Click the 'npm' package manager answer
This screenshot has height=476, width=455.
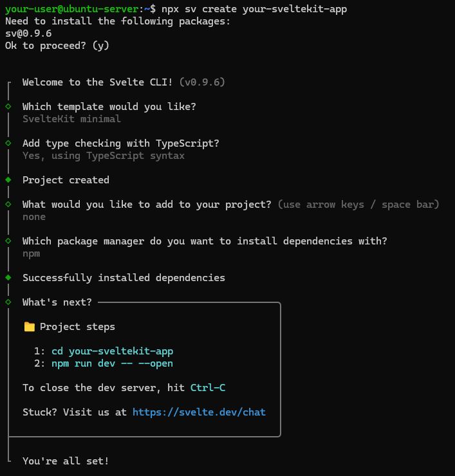(x=32, y=253)
